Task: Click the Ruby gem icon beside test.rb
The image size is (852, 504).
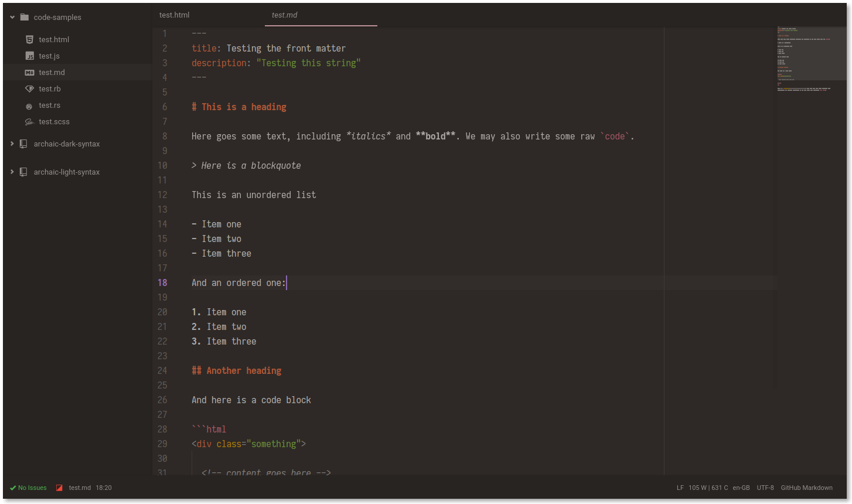Action: (29, 88)
